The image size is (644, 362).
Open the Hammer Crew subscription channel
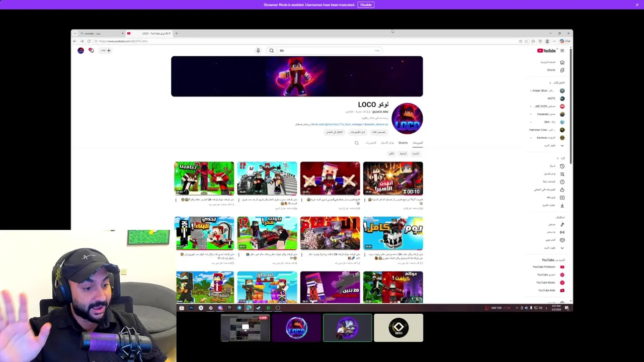click(547, 130)
